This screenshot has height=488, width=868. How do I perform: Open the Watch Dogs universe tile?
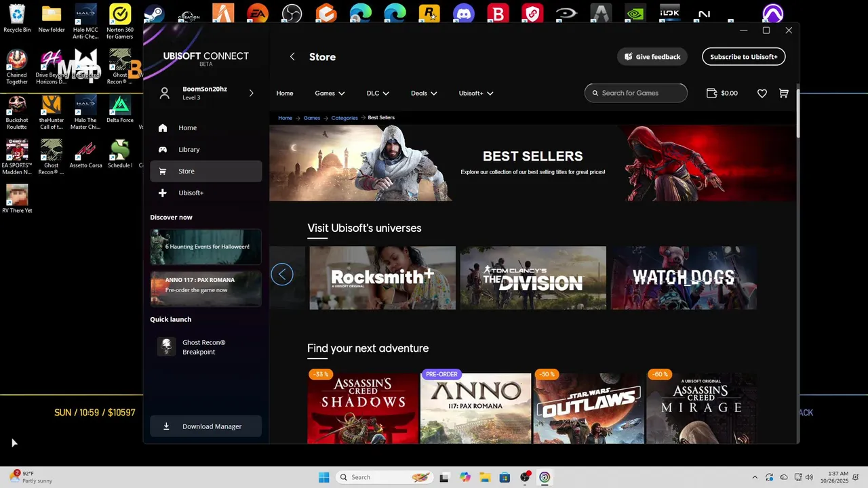(684, 278)
